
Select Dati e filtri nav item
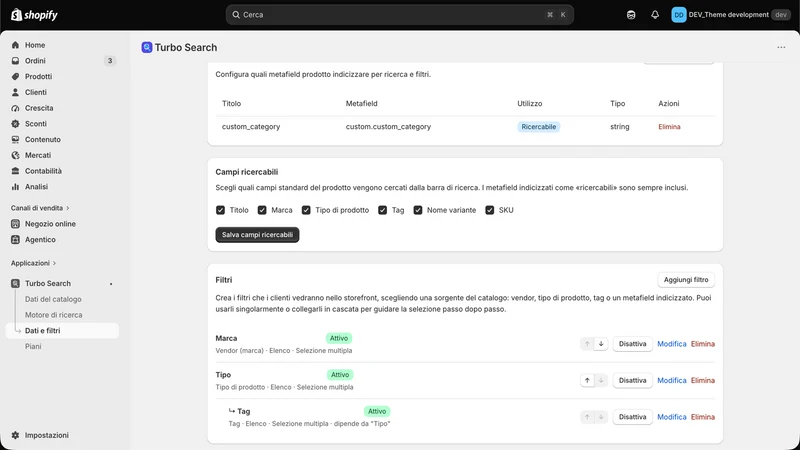point(62,331)
